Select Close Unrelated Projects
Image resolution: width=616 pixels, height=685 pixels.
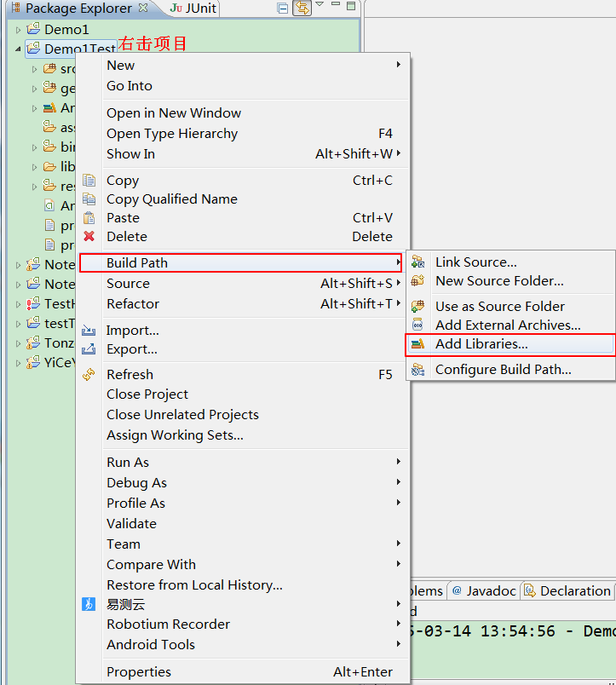182,415
